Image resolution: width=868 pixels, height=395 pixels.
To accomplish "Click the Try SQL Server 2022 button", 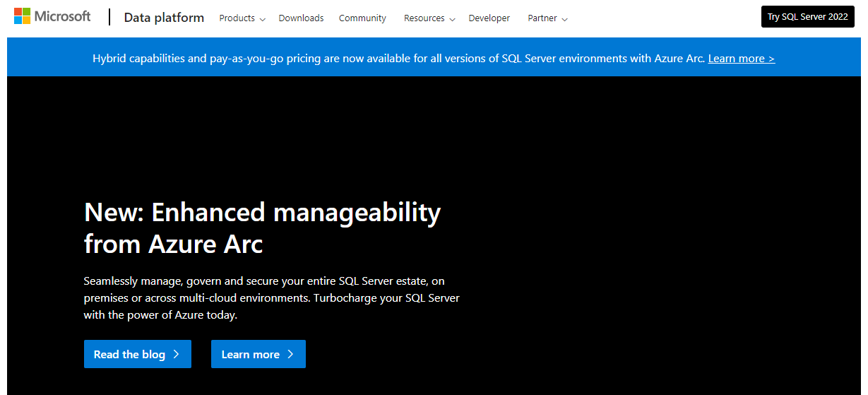I will pyautogui.click(x=807, y=17).
